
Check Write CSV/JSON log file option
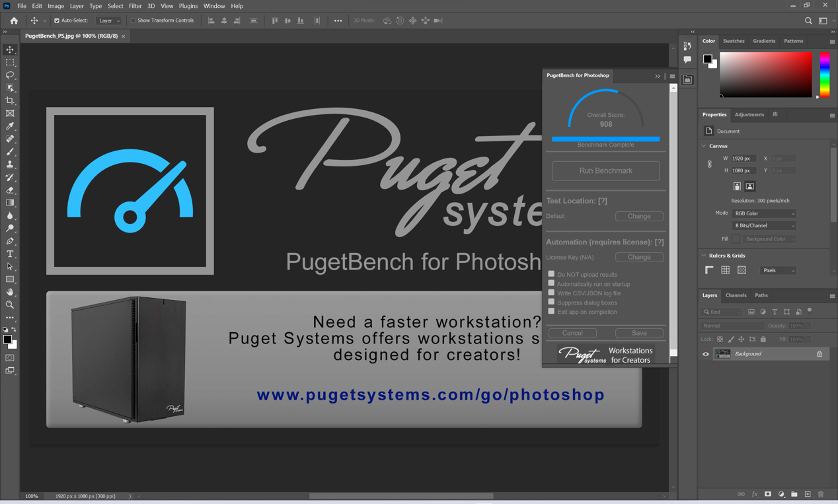coord(551,293)
